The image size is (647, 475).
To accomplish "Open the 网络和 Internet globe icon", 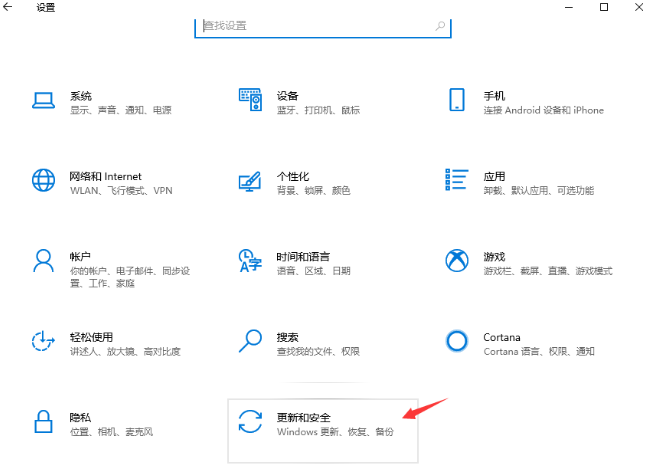I will (43, 180).
